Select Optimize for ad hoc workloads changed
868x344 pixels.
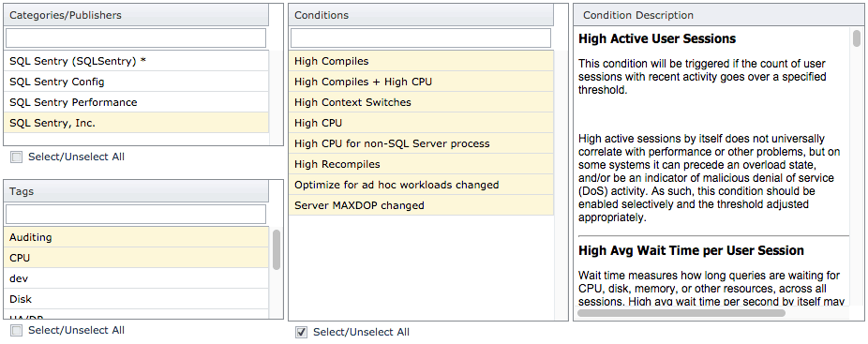coord(421,185)
